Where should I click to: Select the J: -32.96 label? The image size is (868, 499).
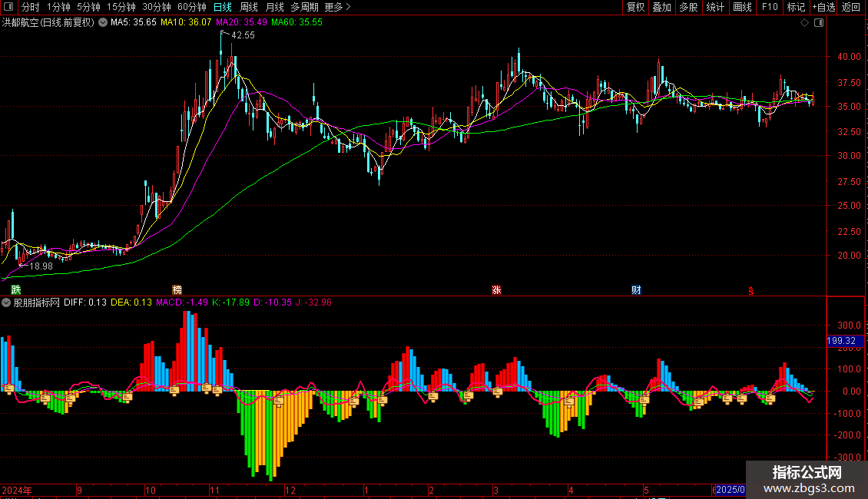click(313, 302)
